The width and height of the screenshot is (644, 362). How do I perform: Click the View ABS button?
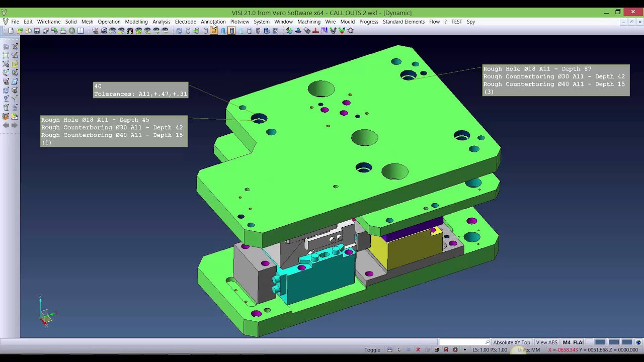[547, 342]
